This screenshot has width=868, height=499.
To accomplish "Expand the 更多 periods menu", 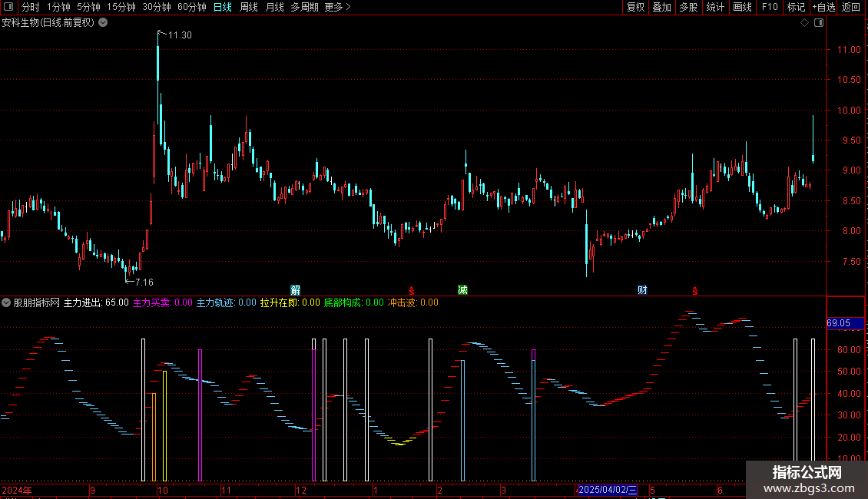I will coord(337,7).
